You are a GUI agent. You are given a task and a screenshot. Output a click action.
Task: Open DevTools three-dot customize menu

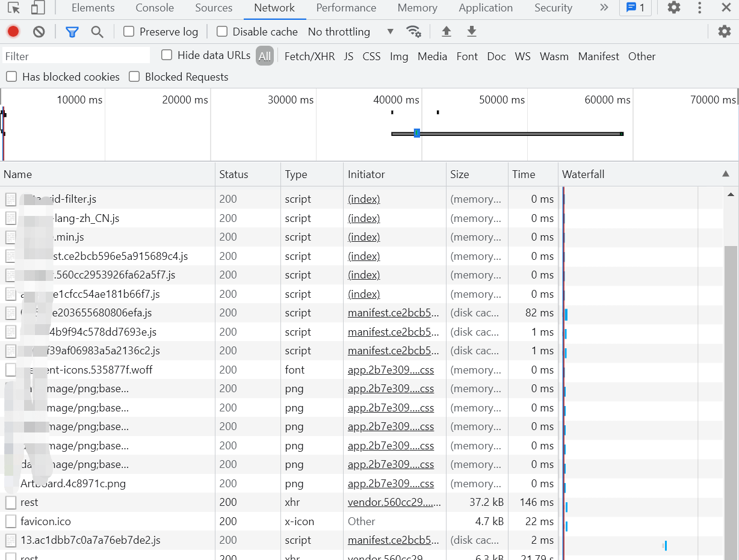[x=699, y=8]
